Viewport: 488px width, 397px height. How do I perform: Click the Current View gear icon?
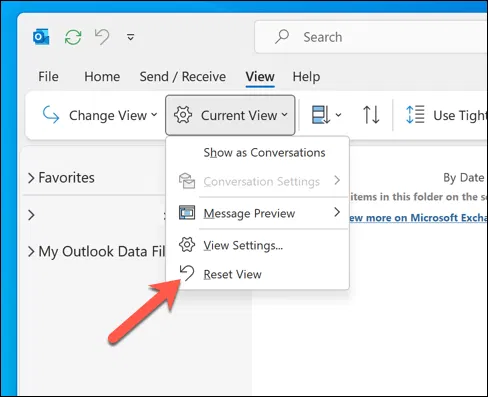pyautogui.click(x=183, y=115)
